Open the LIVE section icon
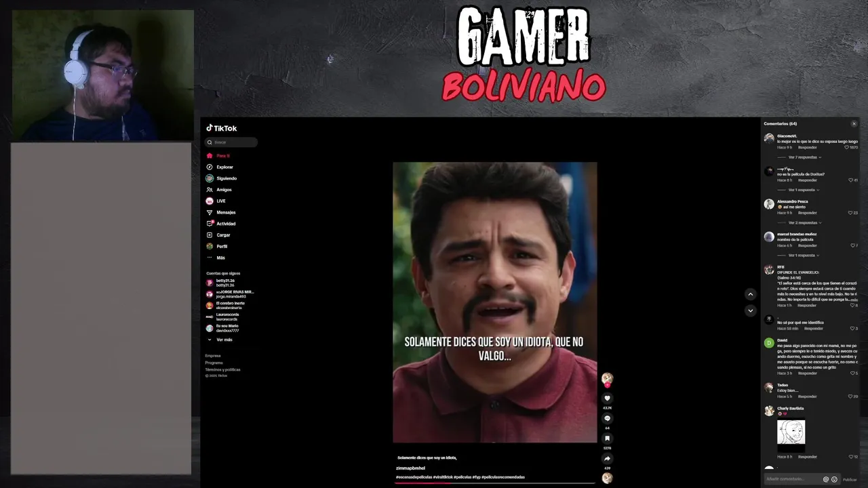Viewport: 868px width, 488px height. click(x=210, y=201)
